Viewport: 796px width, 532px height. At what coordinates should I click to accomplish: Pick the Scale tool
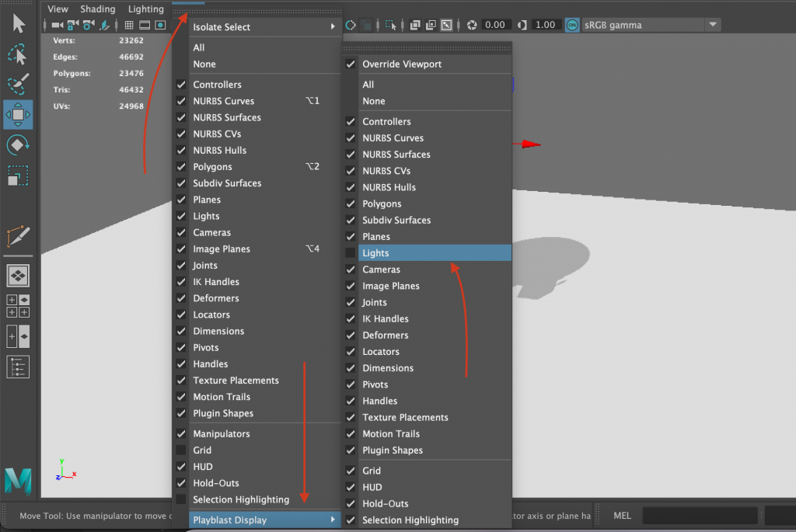pos(18,176)
